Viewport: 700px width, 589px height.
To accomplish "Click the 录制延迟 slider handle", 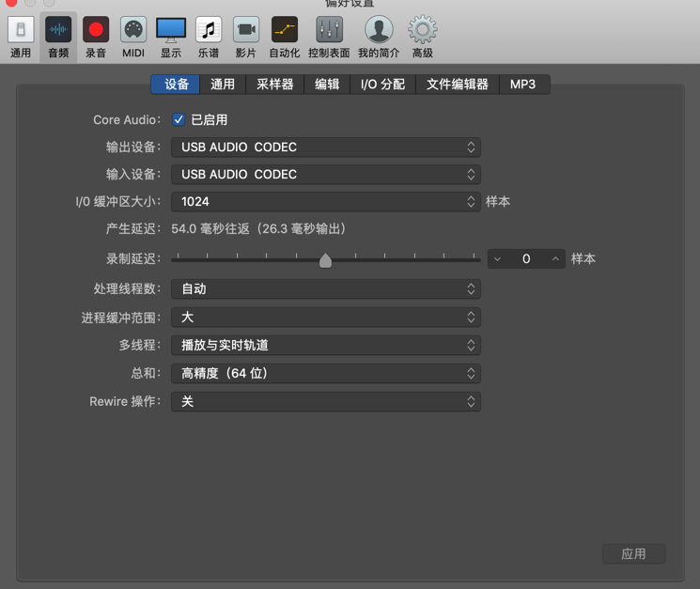I will point(325,260).
